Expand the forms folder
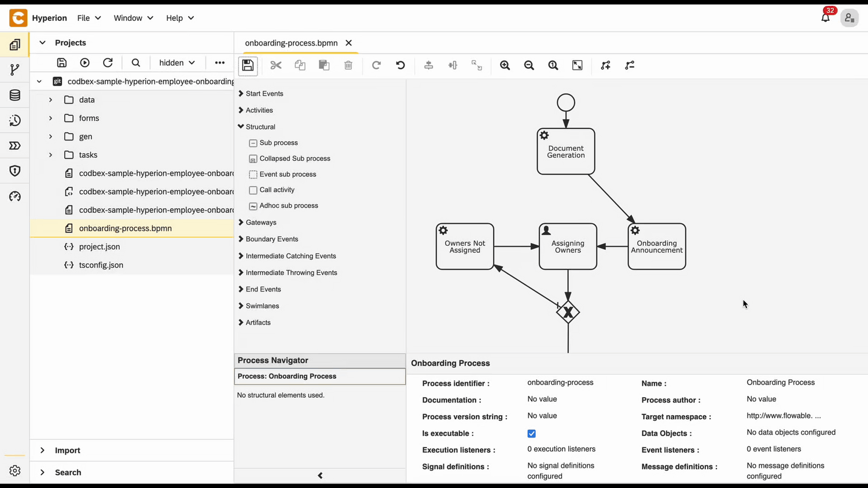The image size is (868, 488). tap(51, 119)
